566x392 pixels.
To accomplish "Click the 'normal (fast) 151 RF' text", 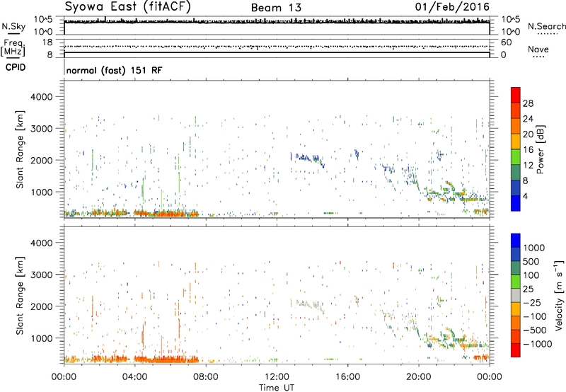I will tap(114, 70).
